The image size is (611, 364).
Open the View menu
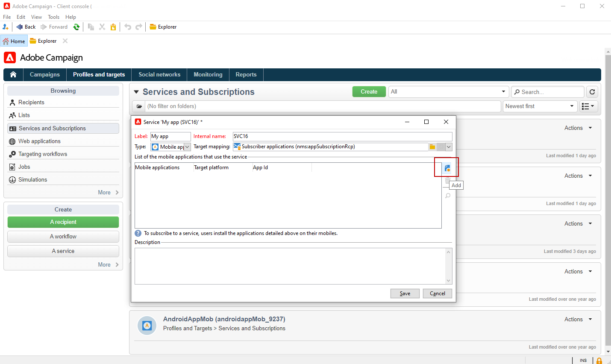(x=36, y=17)
